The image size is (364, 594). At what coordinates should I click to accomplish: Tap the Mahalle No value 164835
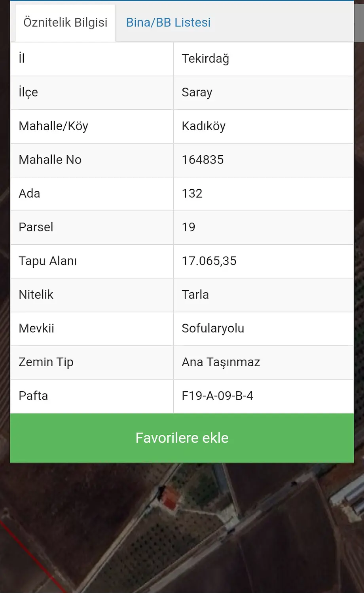click(203, 160)
